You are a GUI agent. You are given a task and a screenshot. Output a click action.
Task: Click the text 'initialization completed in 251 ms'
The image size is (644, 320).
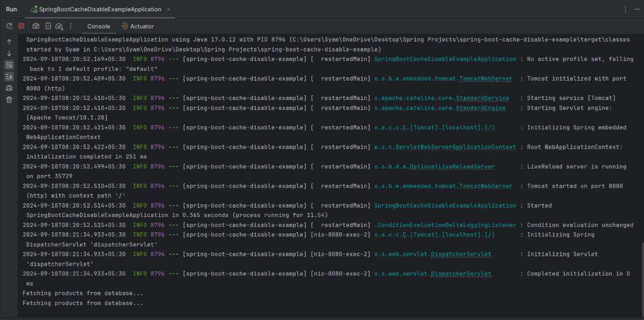pos(87,157)
